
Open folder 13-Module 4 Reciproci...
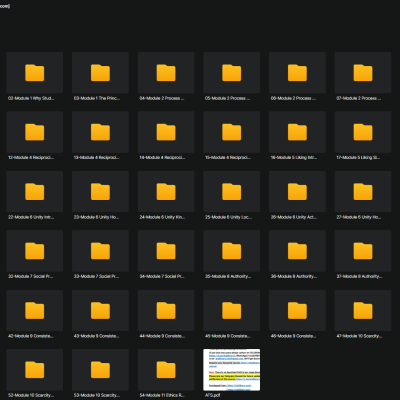100,132
